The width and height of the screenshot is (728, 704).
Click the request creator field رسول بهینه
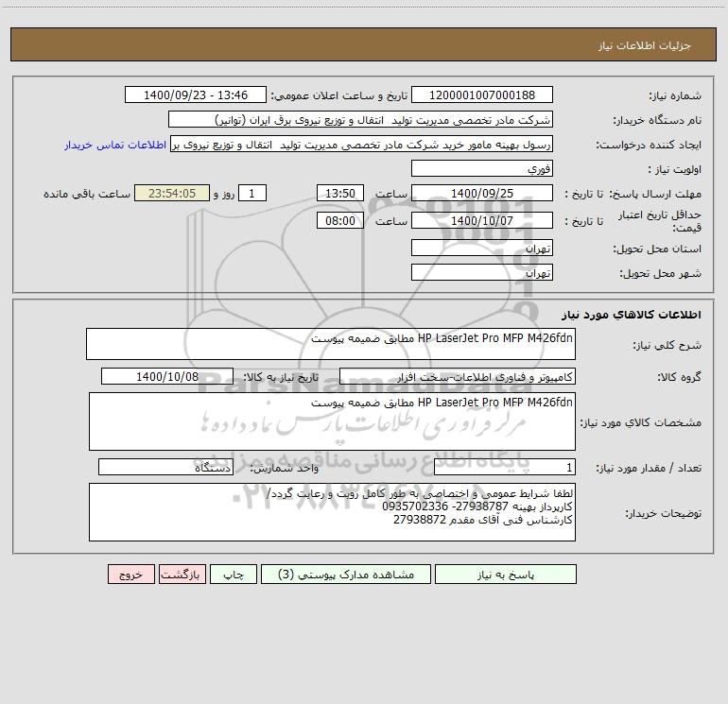[x=362, y=145]
